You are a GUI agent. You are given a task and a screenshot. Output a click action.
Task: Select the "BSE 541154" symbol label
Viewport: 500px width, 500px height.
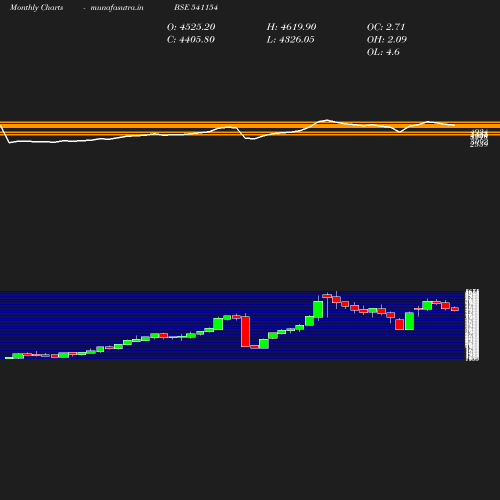point(196,8)
